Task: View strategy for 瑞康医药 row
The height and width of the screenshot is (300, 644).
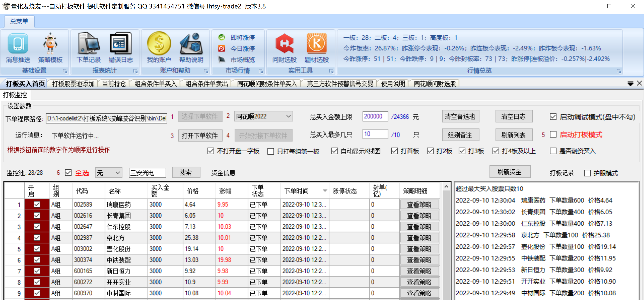Action: pos(419,204)
